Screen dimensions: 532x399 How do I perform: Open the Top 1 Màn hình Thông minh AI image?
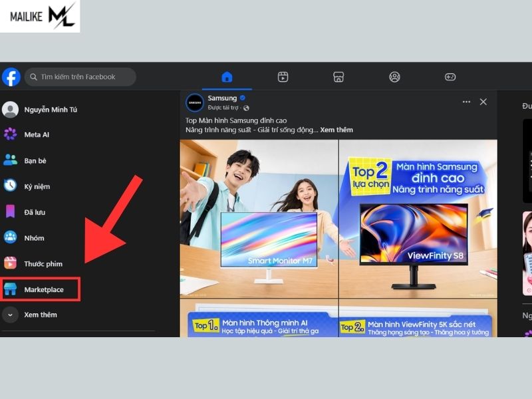(x=259, y=318)
